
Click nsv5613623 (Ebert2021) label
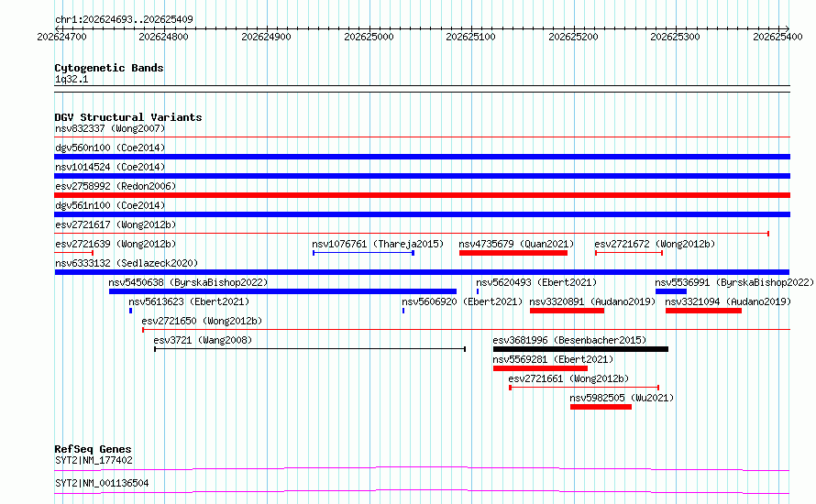coord(189,301)
